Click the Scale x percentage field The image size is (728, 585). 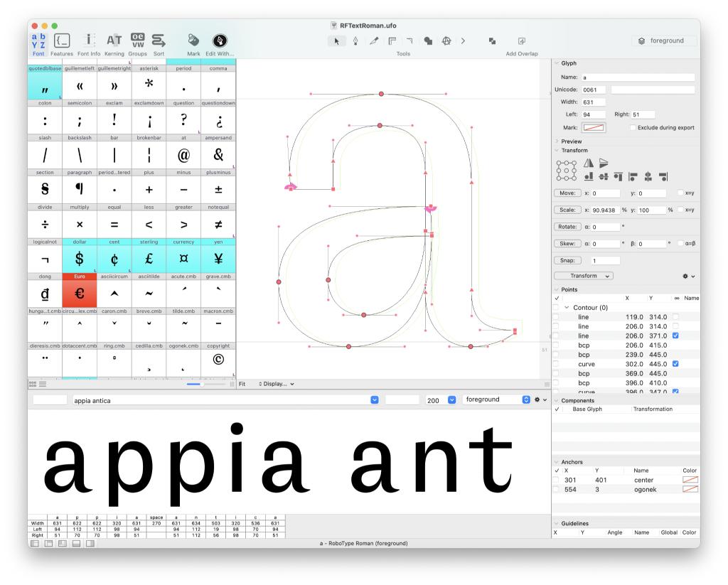pos(606,210)
